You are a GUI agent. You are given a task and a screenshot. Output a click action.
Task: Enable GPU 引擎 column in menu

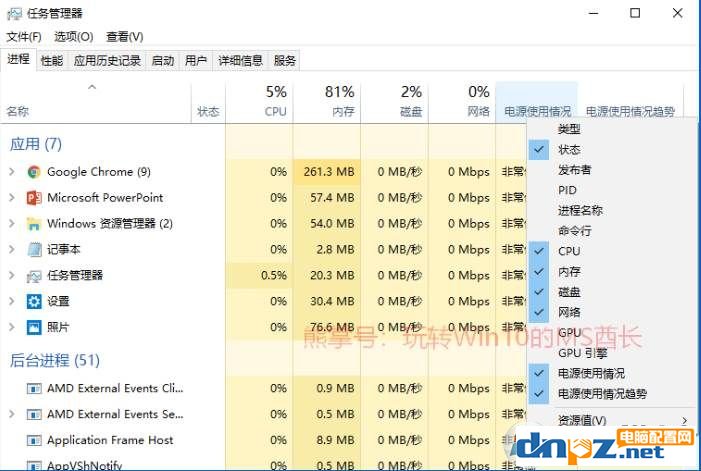click(583, 353)
